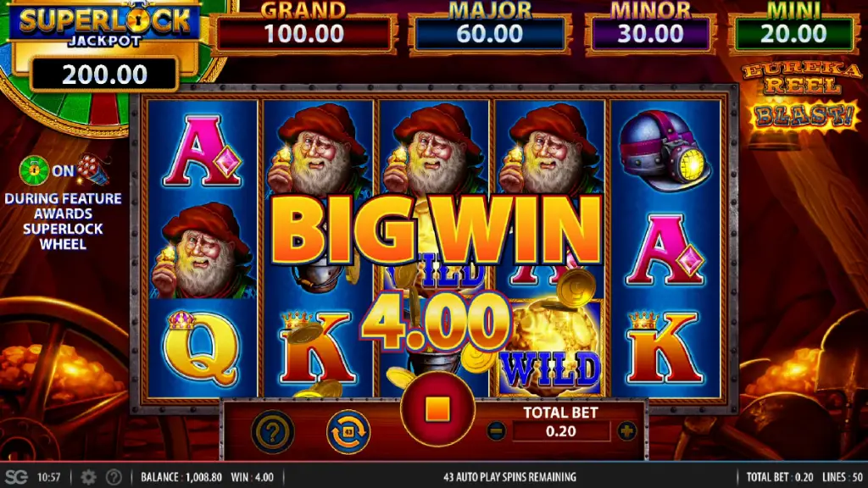Decrease total bet with minus button
868x488 pixels.
(497, 431)
